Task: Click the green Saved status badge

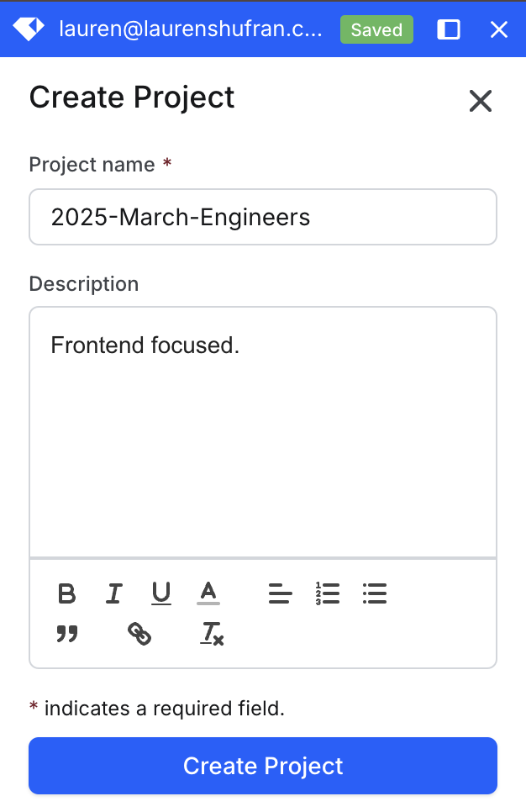Action: [377, 29]
